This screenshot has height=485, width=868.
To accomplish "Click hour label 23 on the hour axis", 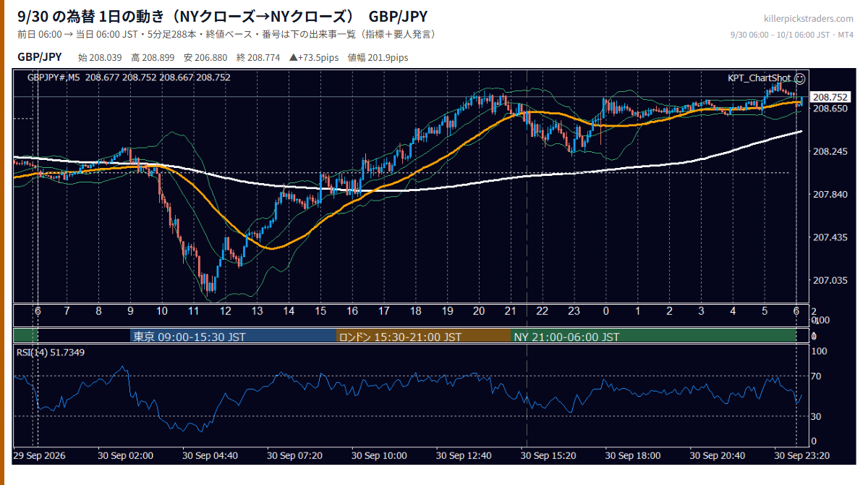I will tap(574, 311).
